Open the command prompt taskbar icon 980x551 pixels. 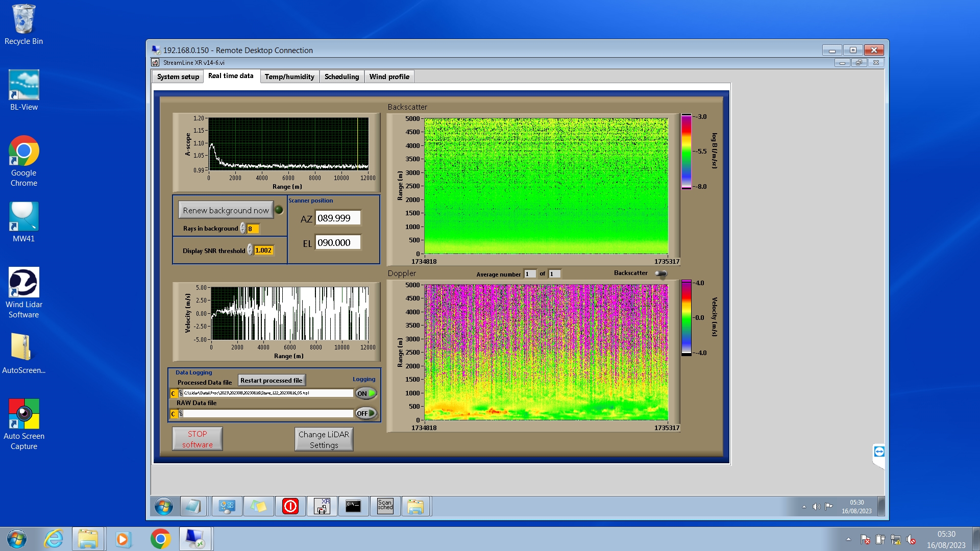pos(353,506)
